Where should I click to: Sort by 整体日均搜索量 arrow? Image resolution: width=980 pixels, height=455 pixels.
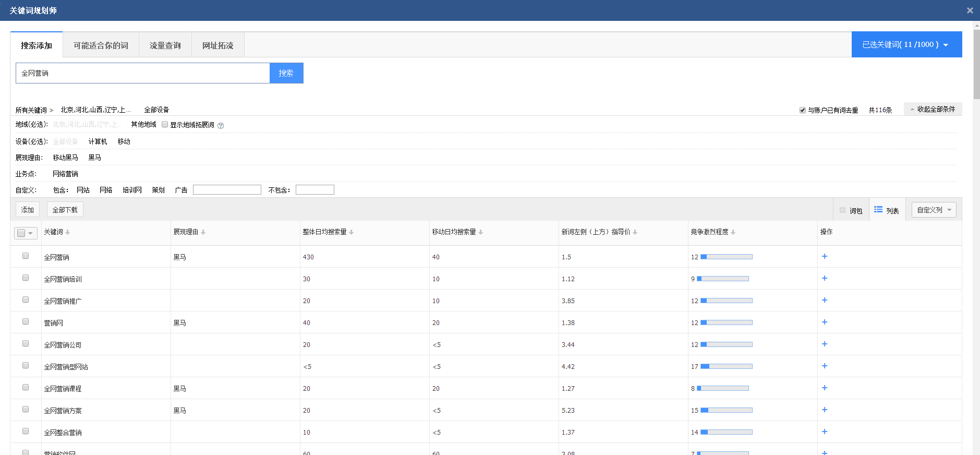[352, 232]
